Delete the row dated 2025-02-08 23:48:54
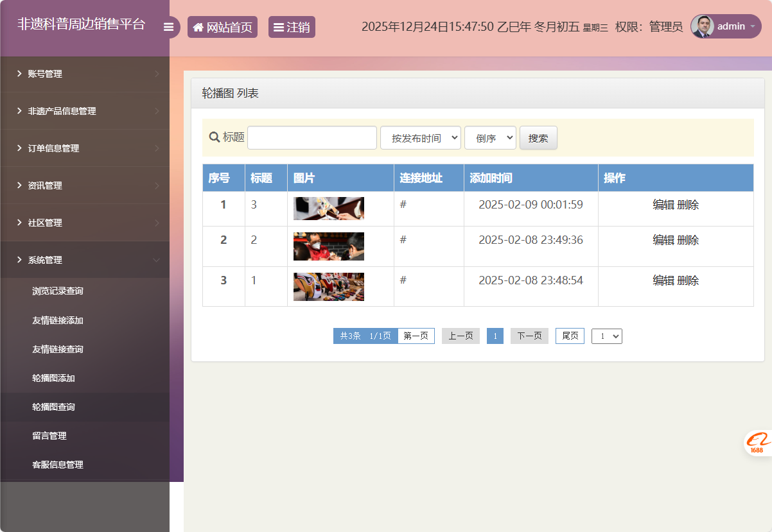Image resolution: width=772 pixels, height=532 pixels. [x=688, y=280]
